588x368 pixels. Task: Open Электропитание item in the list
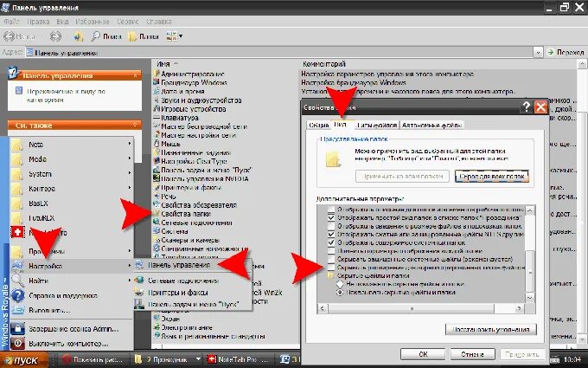[187, 327]
